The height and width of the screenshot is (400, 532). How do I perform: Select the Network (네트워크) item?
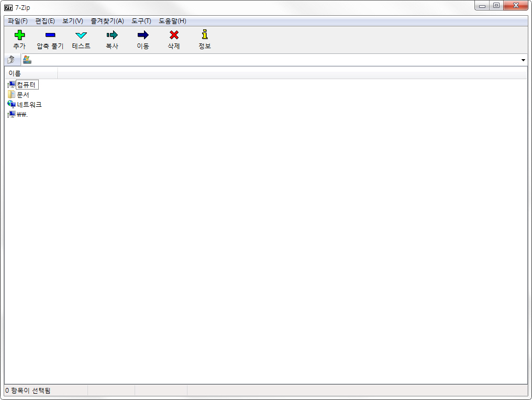pyautogui.click(x=29, y=105)
